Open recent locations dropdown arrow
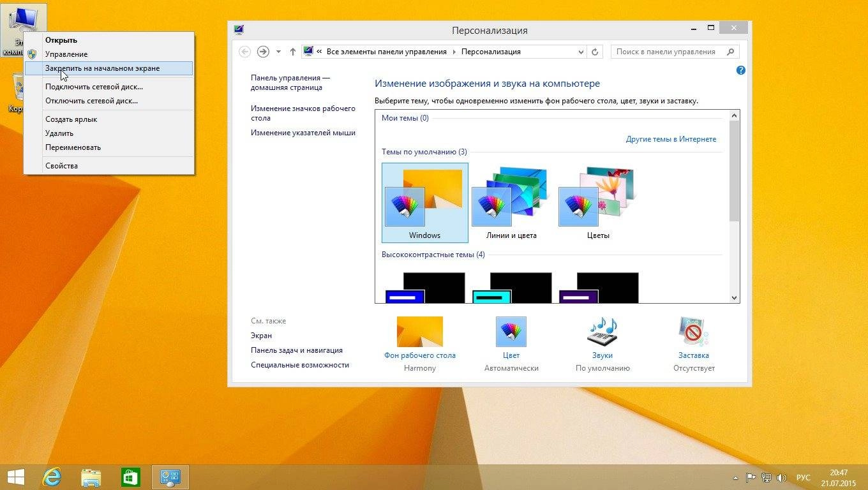868x490 pixels. click(x=278, y=52)
